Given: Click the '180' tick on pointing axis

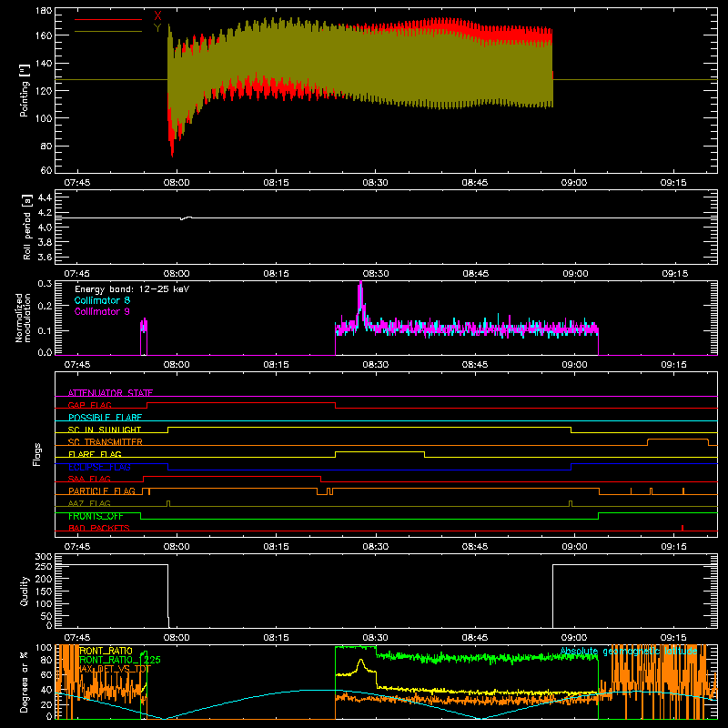Looking at the screenshot, I should [44, 11].
